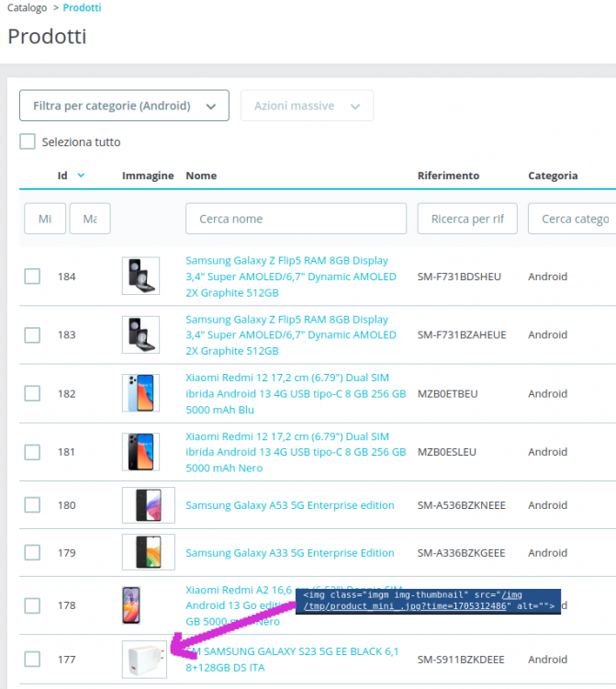Click the Cerca nome search field
616x689 pixels.
click(296, 219)
